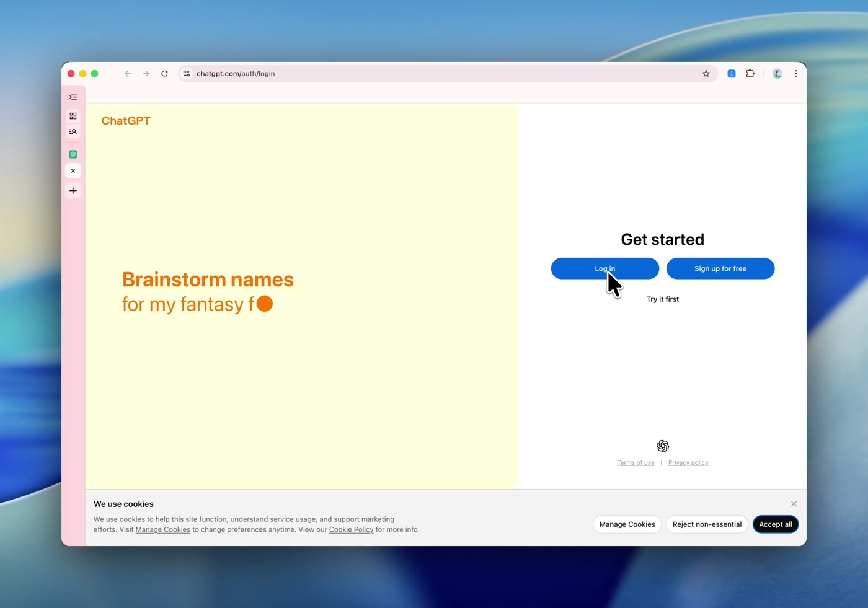Image resolution: width=868 pixels, height=608 pixels.
Task: Expand the vertical tabs sidebar
Action: pos(73,97)
